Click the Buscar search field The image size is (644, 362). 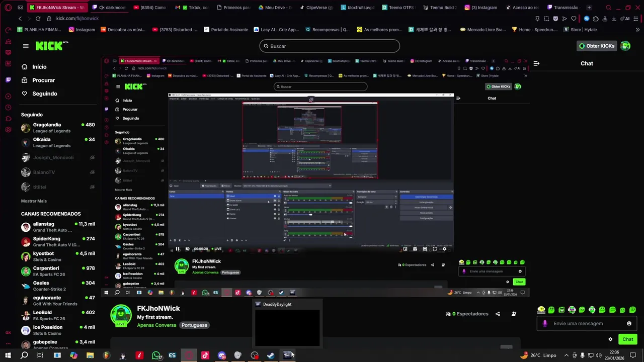click(x=330, y=46)
